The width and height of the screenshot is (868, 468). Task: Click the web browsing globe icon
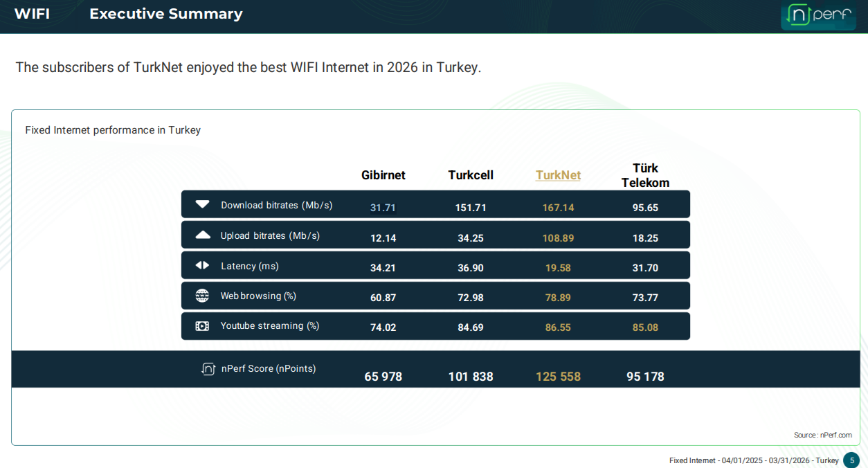click(x=202, y=295)
